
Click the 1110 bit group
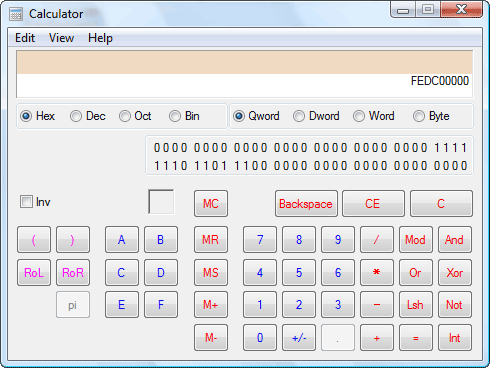pos(170,166)
